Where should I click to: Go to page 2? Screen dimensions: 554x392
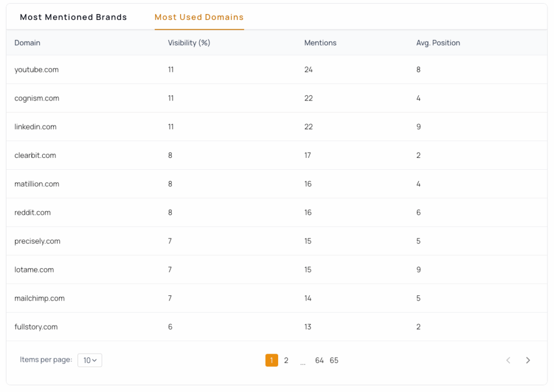click(x=286, y=360)
